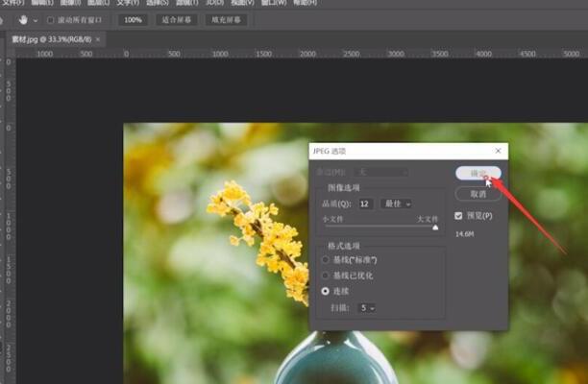This screenshot has width=588, height=384.
Task: Toggle the 预览(P) checkbox
Action: [x=458, y=216]
